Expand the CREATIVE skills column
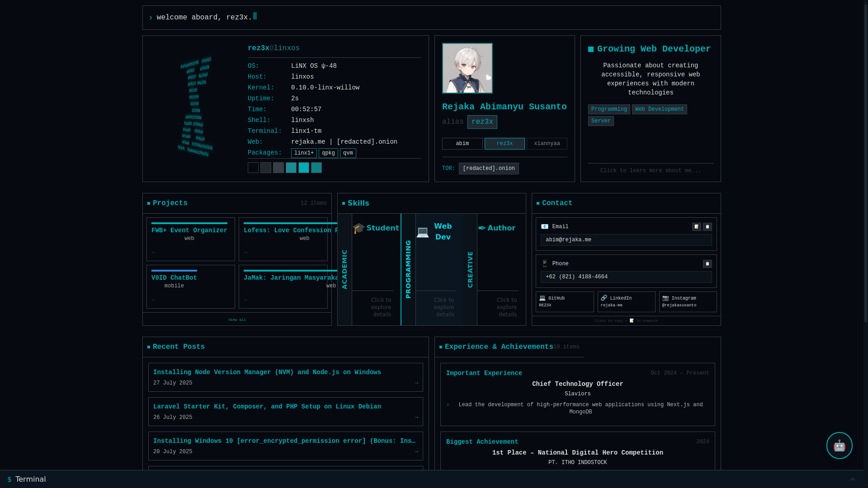The height and width of the screenshot is (488, 868). click(x=470, y=269)
